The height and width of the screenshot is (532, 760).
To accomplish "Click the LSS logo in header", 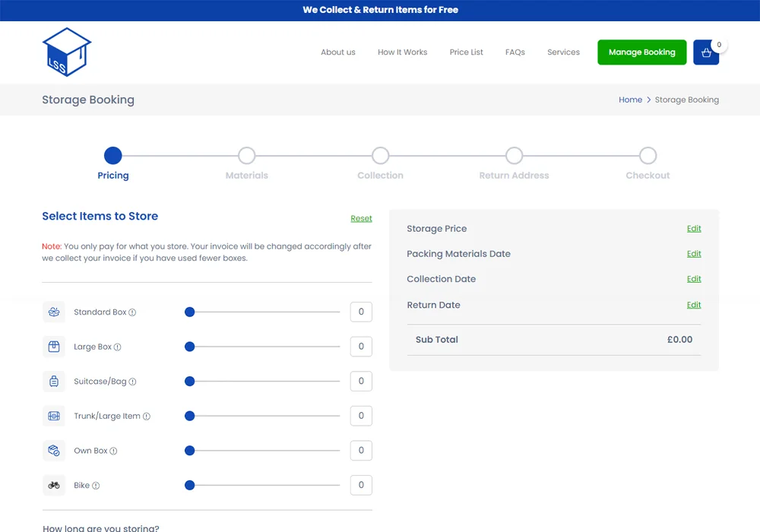I will click(x=66, y=52).
